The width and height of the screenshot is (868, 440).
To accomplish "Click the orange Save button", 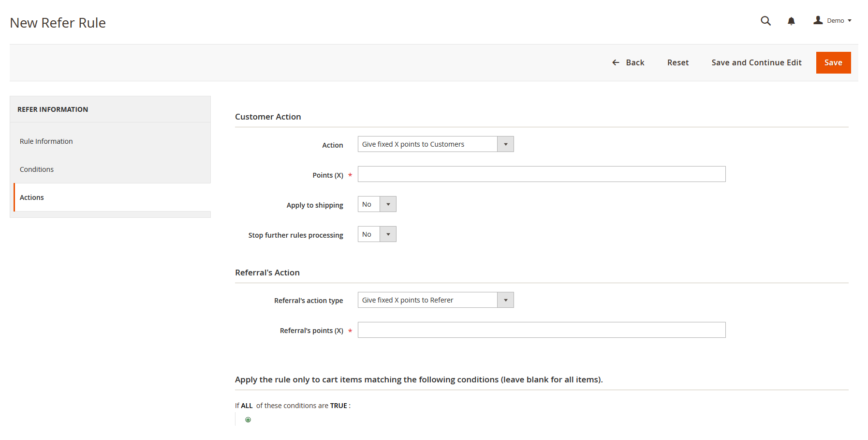I will [x=833, y=62].
